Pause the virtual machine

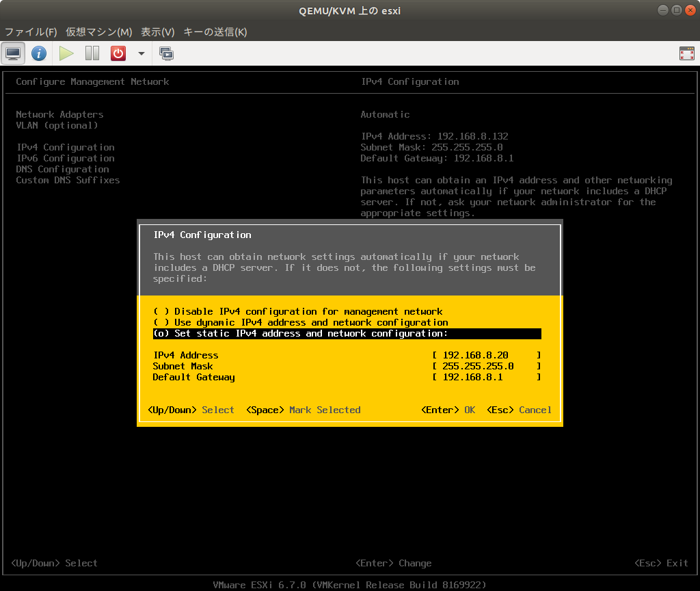(x=92, y=53)
